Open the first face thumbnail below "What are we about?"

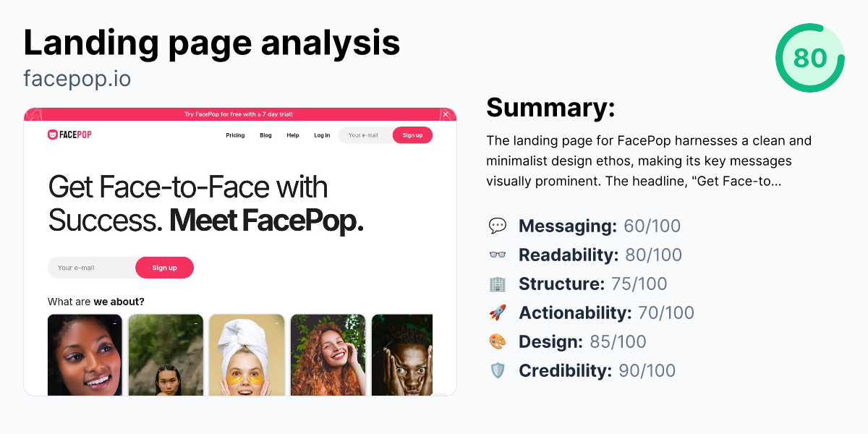click(84, 354)
